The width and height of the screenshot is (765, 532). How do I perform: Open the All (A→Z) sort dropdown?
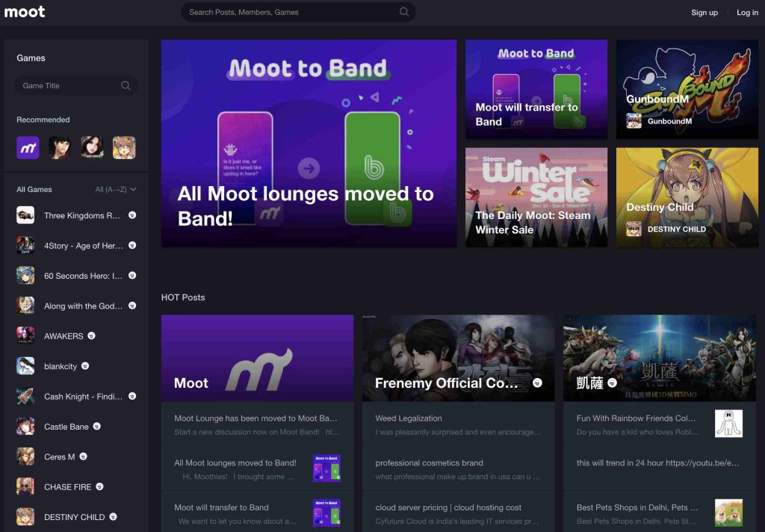(116, 189)
